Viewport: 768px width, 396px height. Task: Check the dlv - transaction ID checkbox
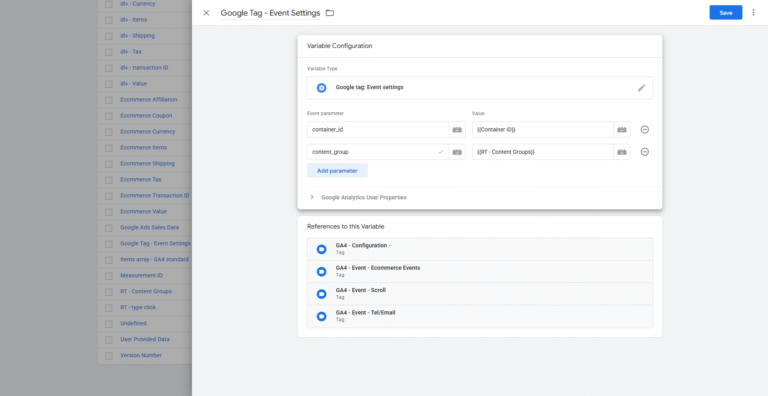(x=109, y=68)
